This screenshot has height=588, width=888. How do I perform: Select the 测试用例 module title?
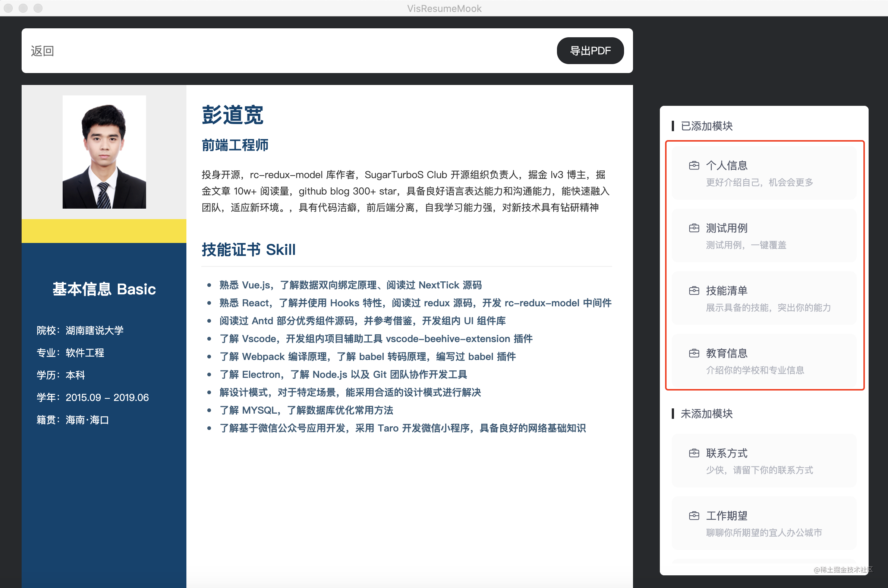click(x=726, y=228)
